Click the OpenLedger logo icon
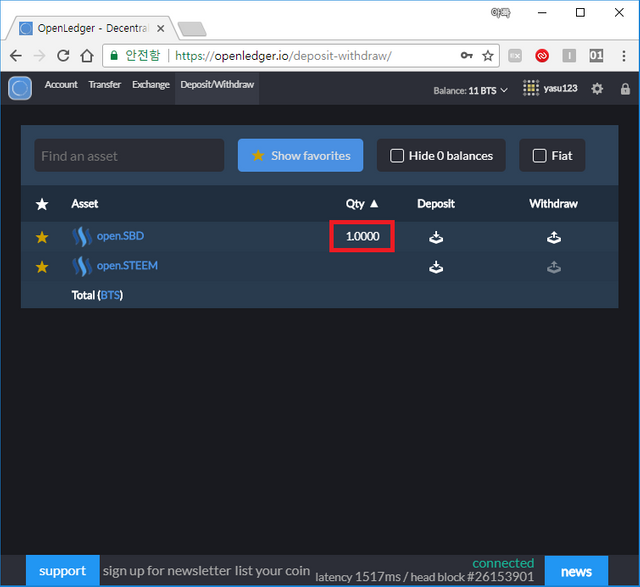This screenshot has width=640, height=587. click(20, 88)
